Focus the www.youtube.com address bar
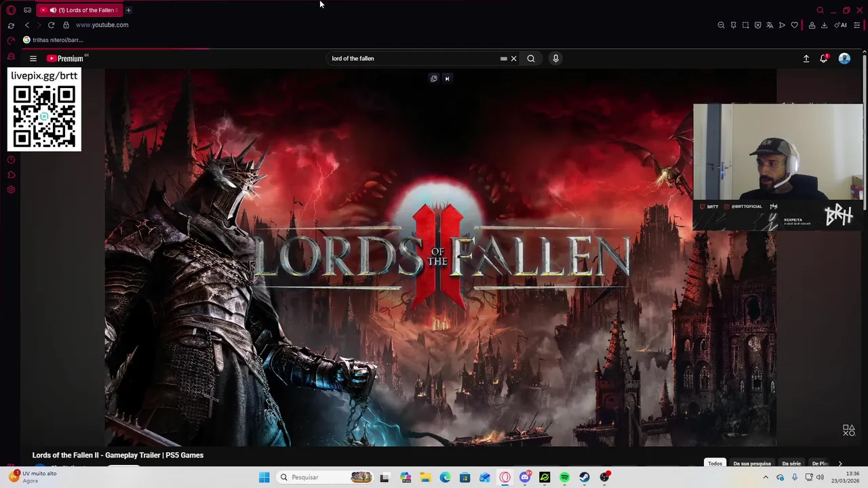This screenshot has width=868, height=488. 102,25
